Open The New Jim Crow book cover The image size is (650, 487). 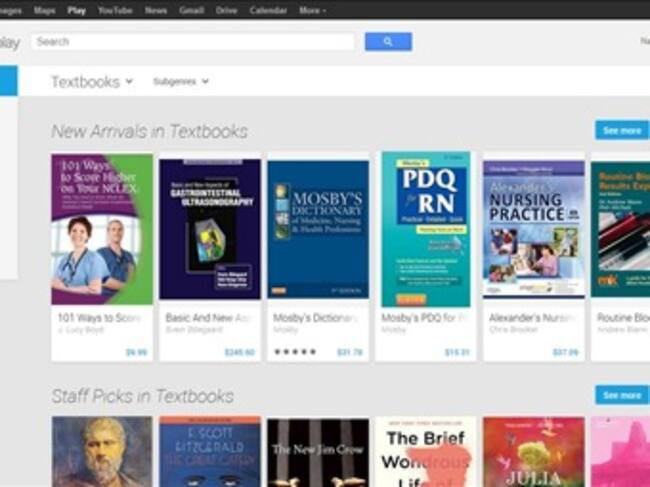318,453
